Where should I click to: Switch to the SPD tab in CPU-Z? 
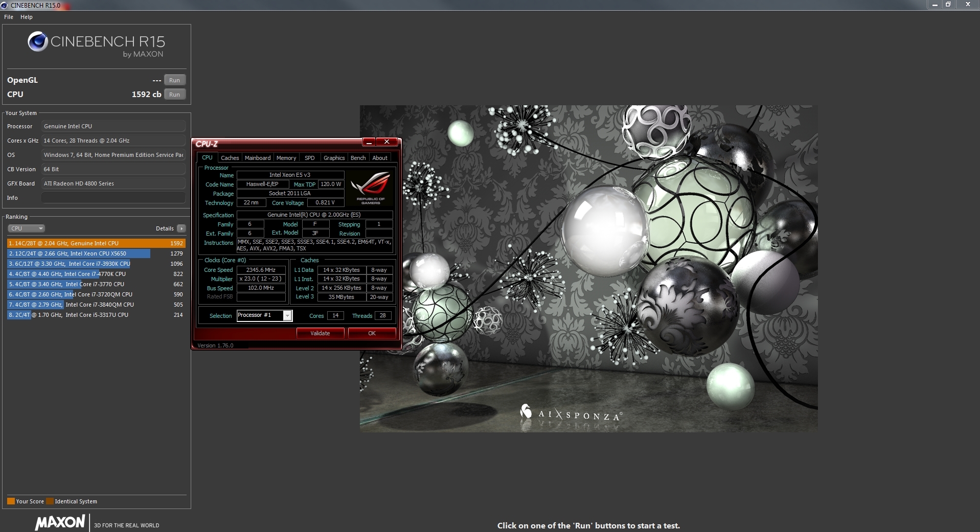[x=310, y=158]
